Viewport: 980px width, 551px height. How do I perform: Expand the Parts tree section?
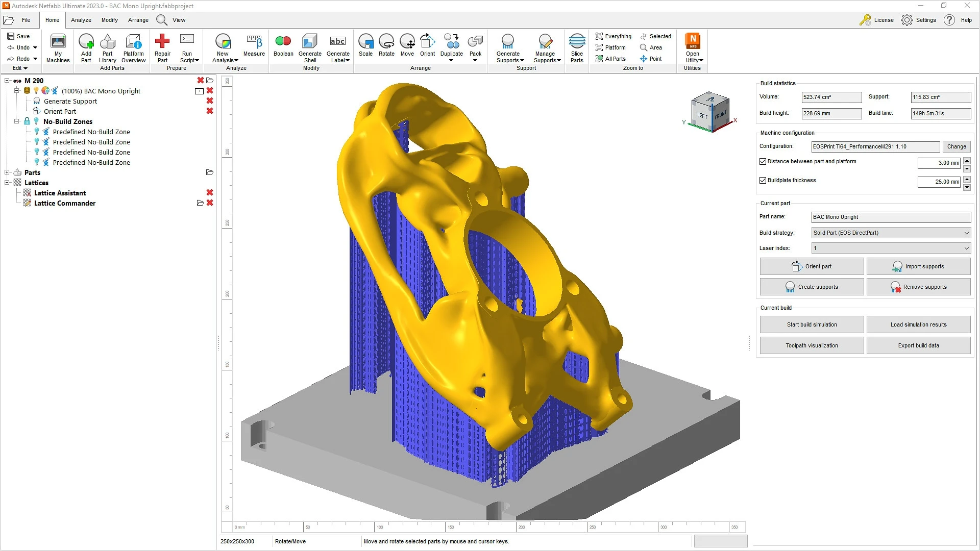tap(6, 172)
